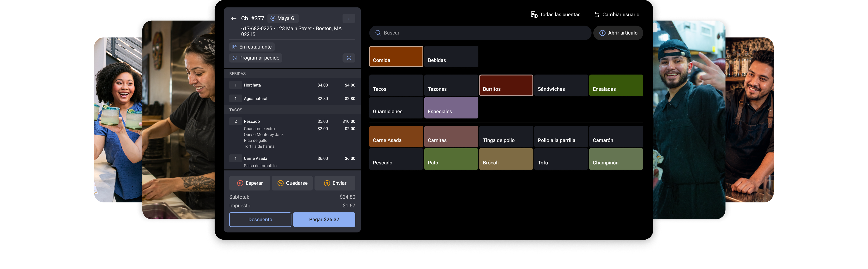
Task: Click Pagar $26.37 to pay
Action: pos(324,220)
